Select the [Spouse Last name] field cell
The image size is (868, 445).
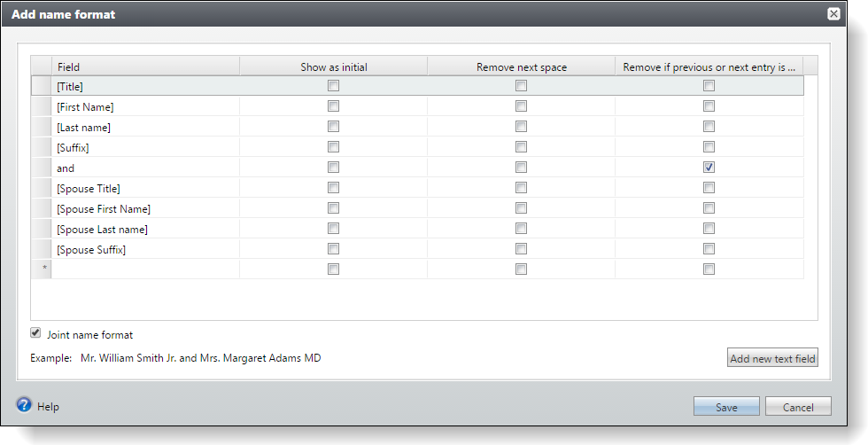[x=145, y=229]
